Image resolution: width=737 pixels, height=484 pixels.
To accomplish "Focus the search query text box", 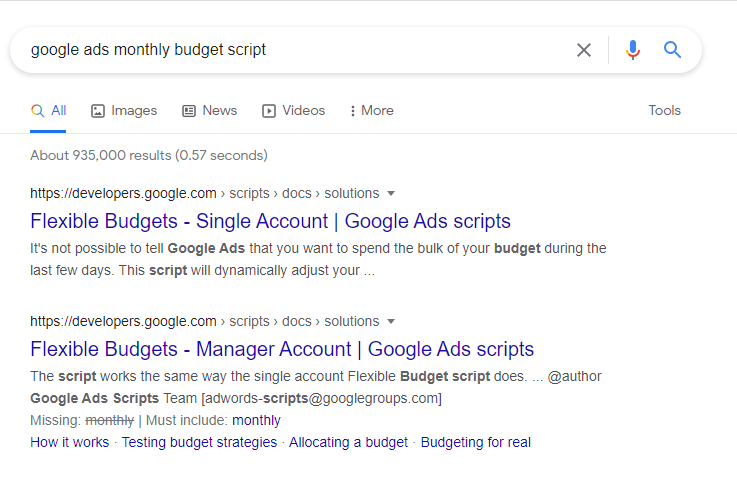I will coord(290,50).
